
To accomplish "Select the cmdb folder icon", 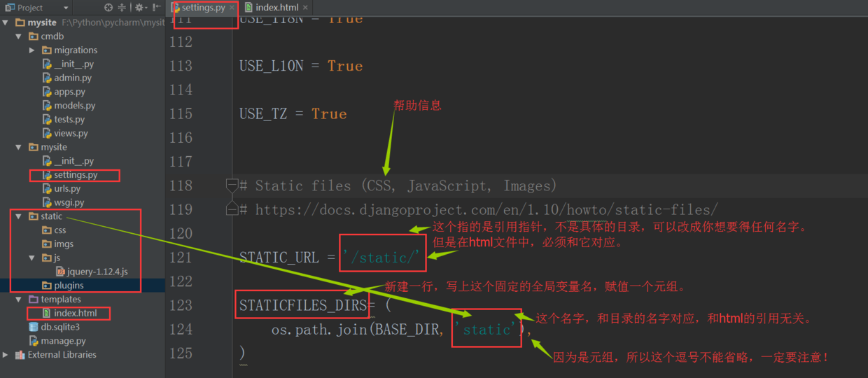I will [34, 36].
